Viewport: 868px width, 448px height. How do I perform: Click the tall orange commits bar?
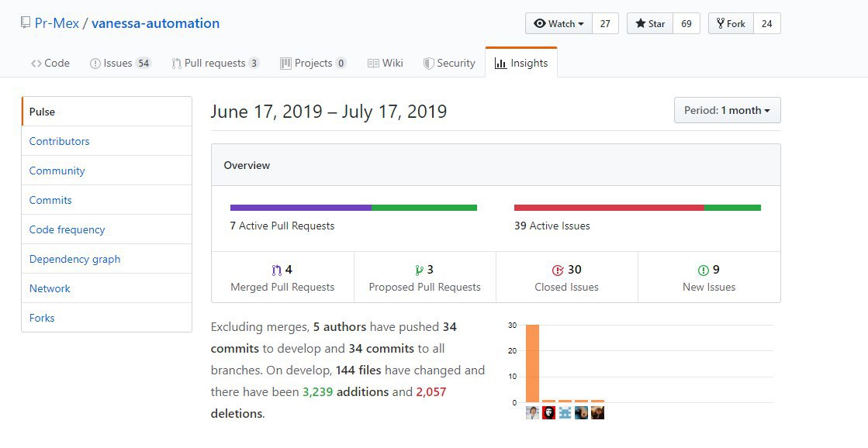(x=532, y=364)
